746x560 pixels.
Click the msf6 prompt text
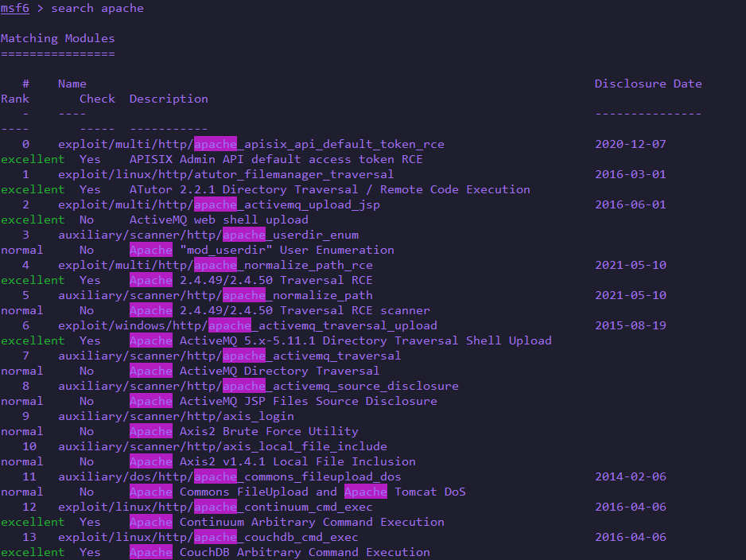[15, 9]
